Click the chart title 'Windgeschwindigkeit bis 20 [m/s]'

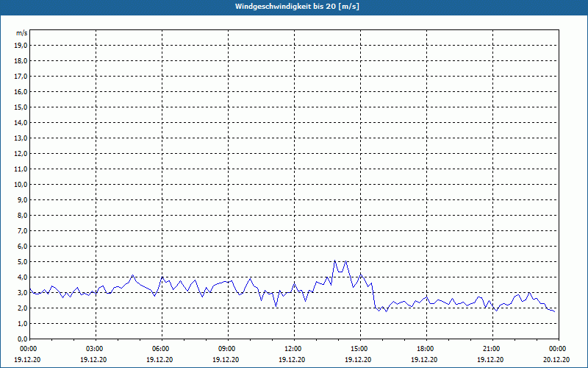pyautogui.click(x=297, y=7)
